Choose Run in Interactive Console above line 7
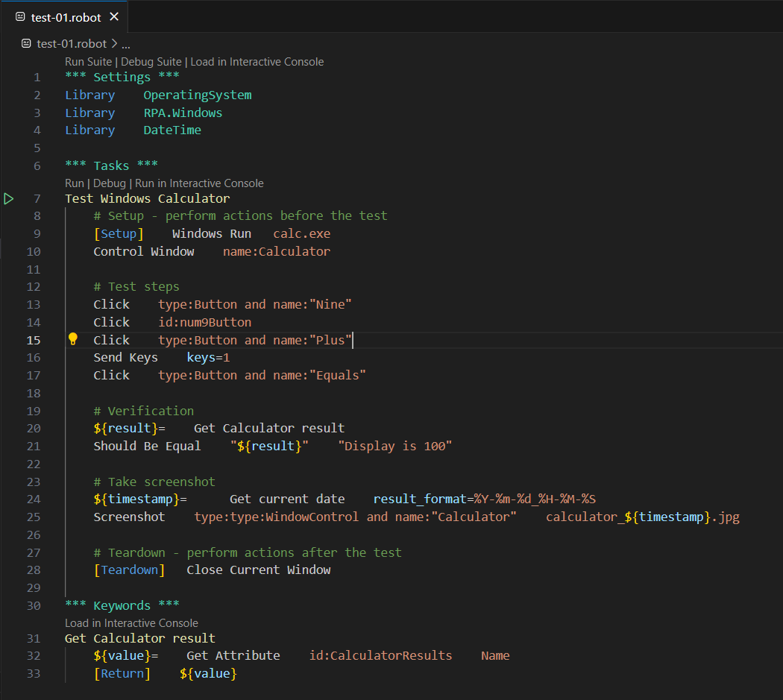The width and height of the screenshot is (783, 700). [x=199, y=183]
